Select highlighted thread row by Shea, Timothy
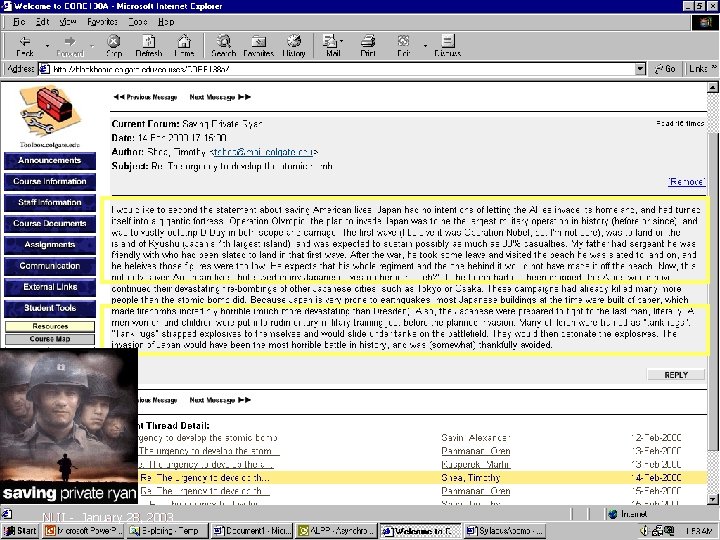Image resolution: width=720 pixels, height=540 pixels. tap(422, 478)
